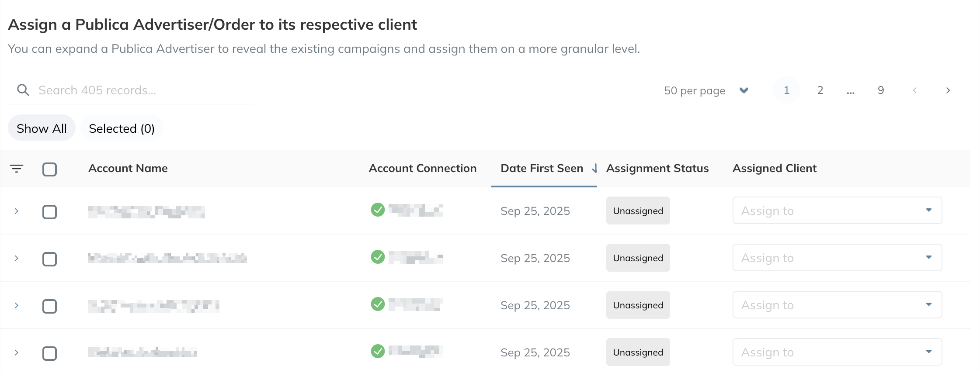980x373 pixels.
Task: Expand the last advertiser row
Action: (17, 352)
